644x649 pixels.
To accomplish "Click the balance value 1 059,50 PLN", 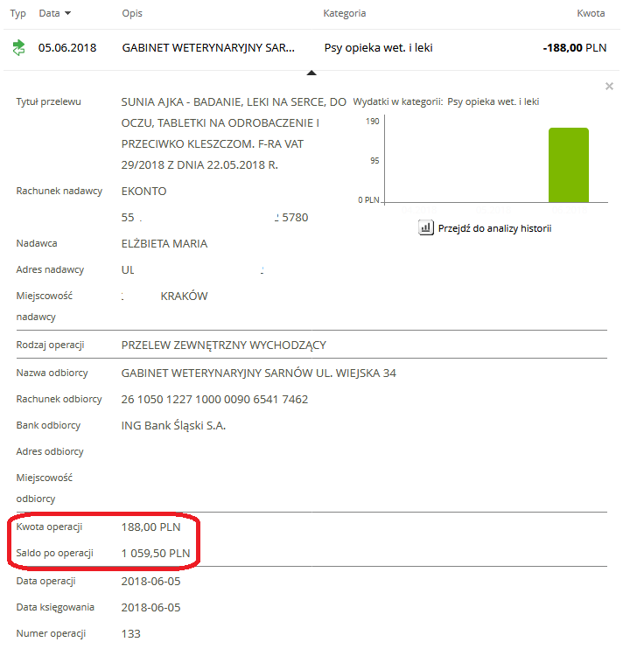I will click(x=156, y=553).
